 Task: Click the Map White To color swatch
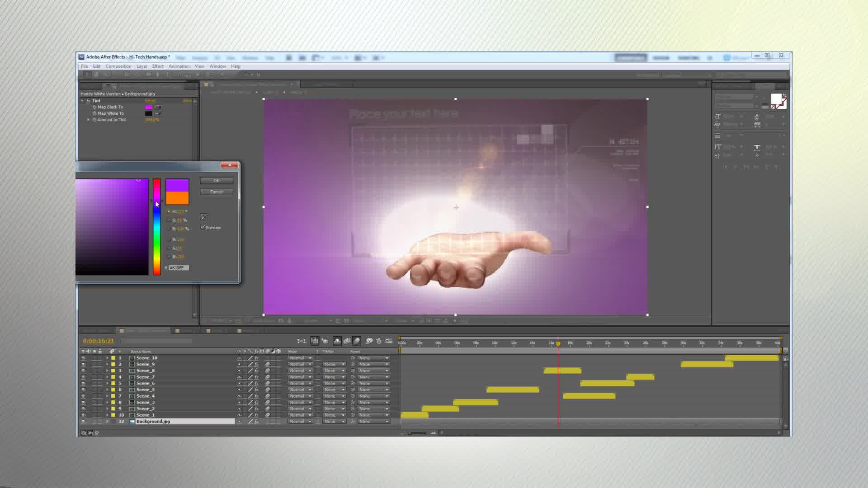click(148, 113)
